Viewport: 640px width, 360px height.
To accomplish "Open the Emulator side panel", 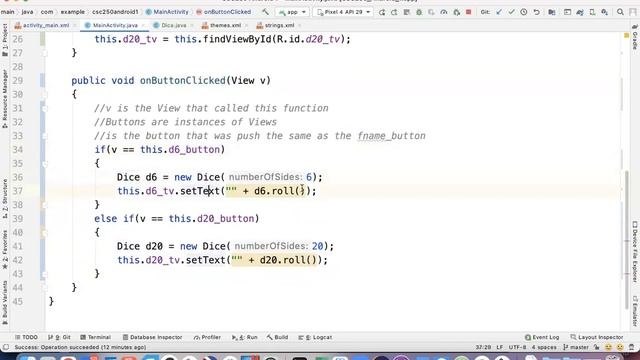I will 635,311.
